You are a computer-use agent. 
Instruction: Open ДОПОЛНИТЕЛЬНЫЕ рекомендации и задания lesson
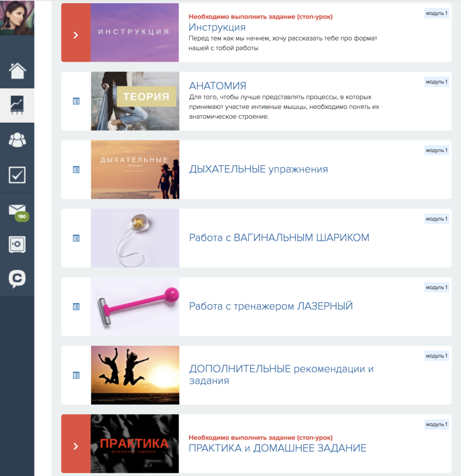tap(281, 375)
